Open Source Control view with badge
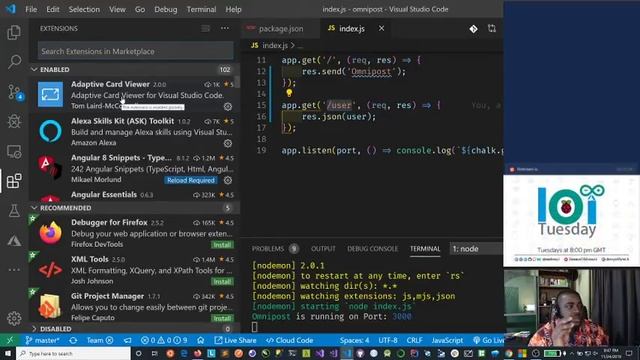The width and height of the screenshot is (640, 360). click(15, 92)
